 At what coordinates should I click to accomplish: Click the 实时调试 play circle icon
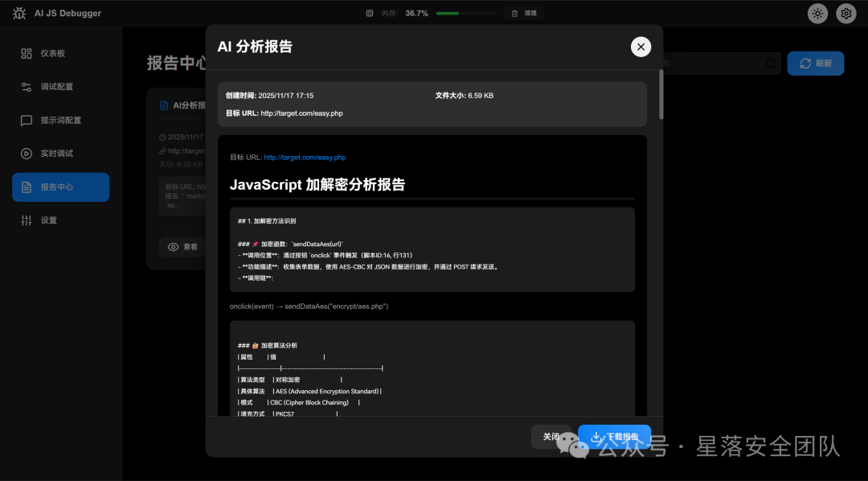tap(27, 154)
